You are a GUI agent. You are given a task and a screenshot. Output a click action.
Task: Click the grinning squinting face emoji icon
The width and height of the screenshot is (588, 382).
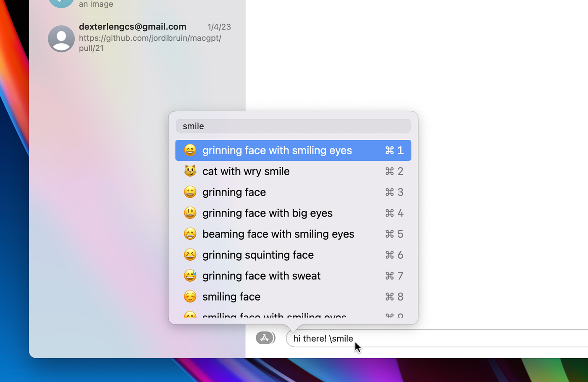click(x=190, y=255)
